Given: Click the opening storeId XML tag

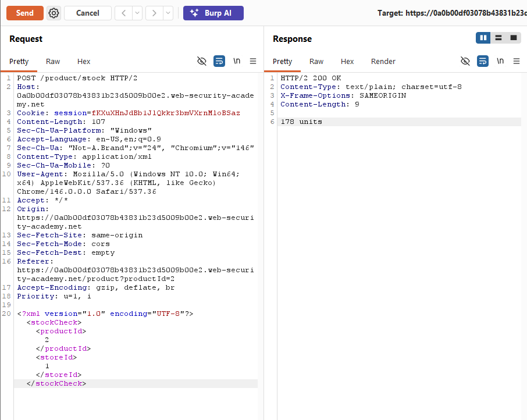Looking at the screenshot, I should (x=56, y=357).
